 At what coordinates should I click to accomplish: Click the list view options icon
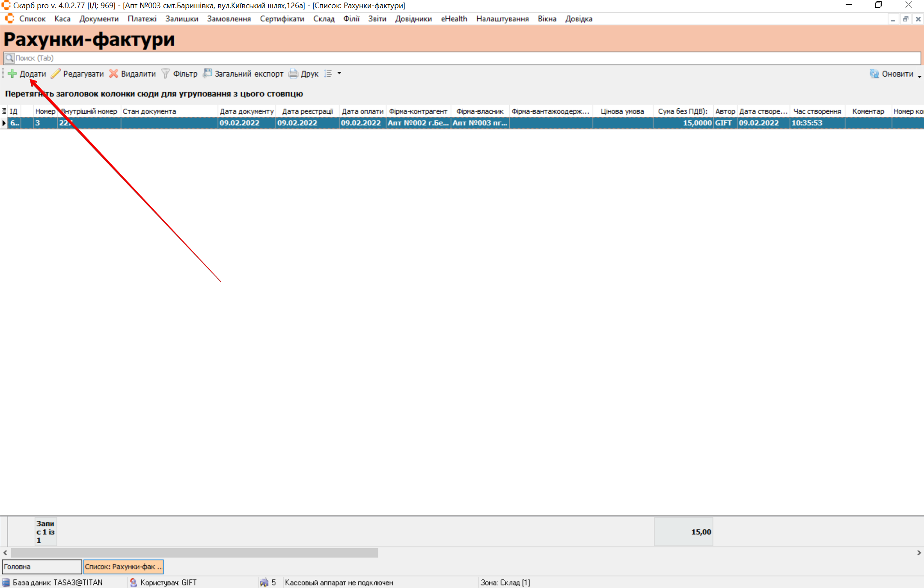(x=328, y=74)
